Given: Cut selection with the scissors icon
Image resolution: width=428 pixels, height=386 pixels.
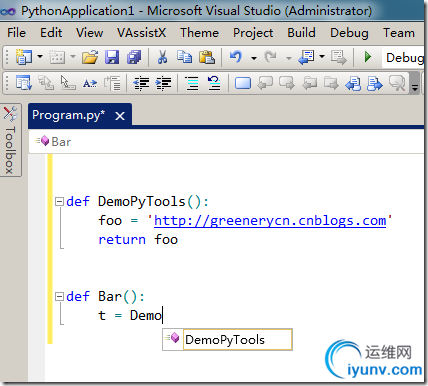Looking at the screenshot, I should click(162, 57).
